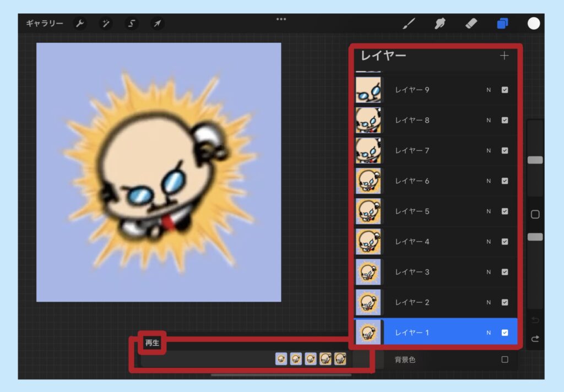Hide レイヤー 8 using its checkbox
The image size is (564, 392).
tap(505, 120)
